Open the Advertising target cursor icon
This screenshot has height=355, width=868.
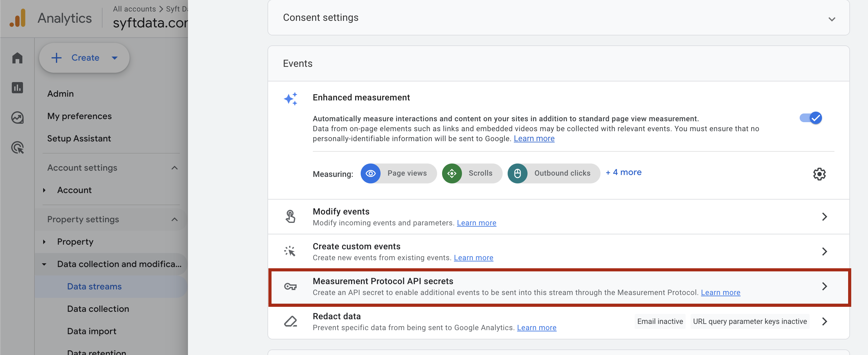17,147
